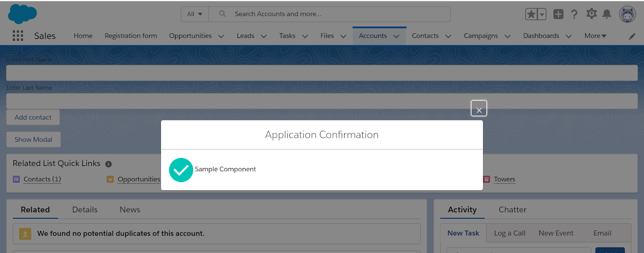The image size is (644, 253).
Task: Expand the Files tab chevron
Action: click(343, 36)
